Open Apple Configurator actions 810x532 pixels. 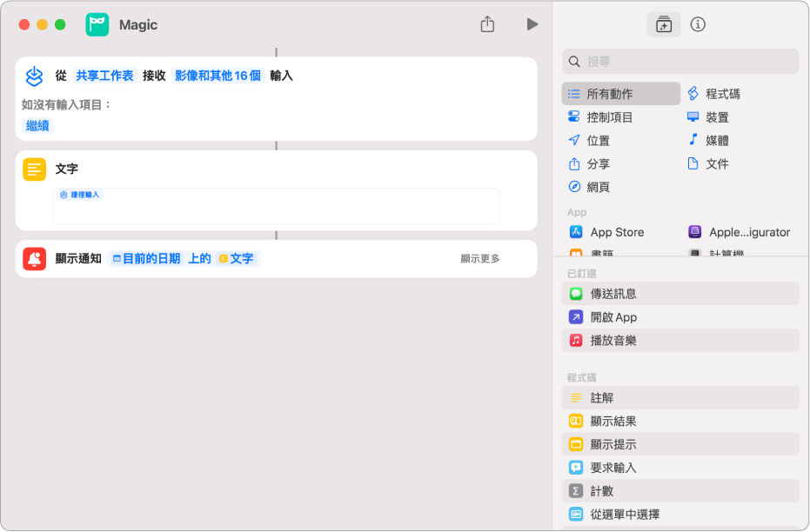[x=740, y=232]
